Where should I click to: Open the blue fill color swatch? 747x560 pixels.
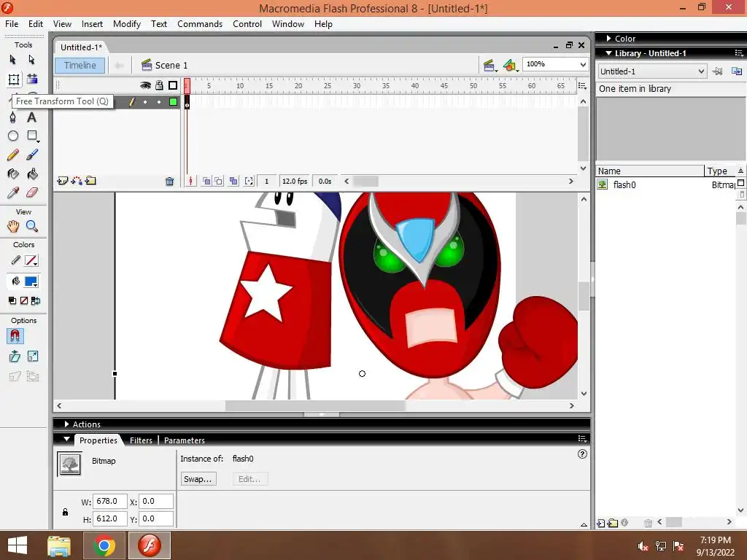pyautogui.click(x=31, y=281)
